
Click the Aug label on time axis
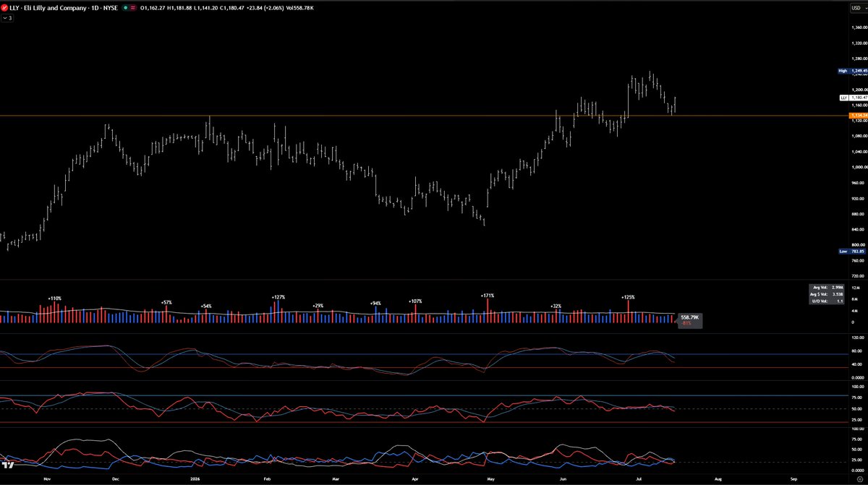click(x=718, y=478)
